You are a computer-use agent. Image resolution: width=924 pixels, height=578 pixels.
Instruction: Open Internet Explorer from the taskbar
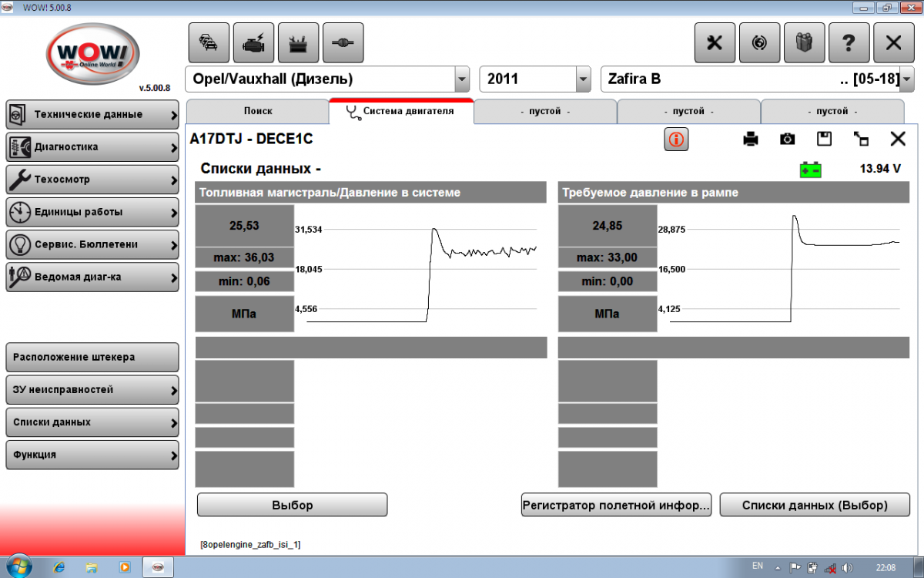59,566
